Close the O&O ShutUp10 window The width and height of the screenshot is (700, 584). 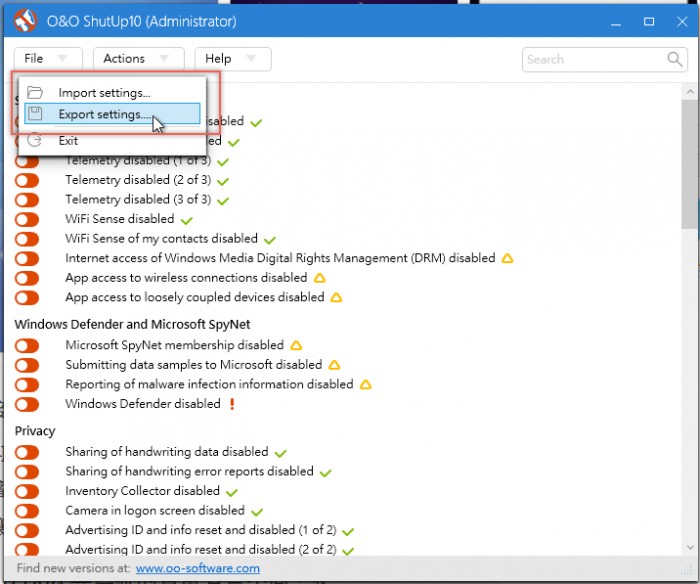pyautogui.click(x=682, y=21)
